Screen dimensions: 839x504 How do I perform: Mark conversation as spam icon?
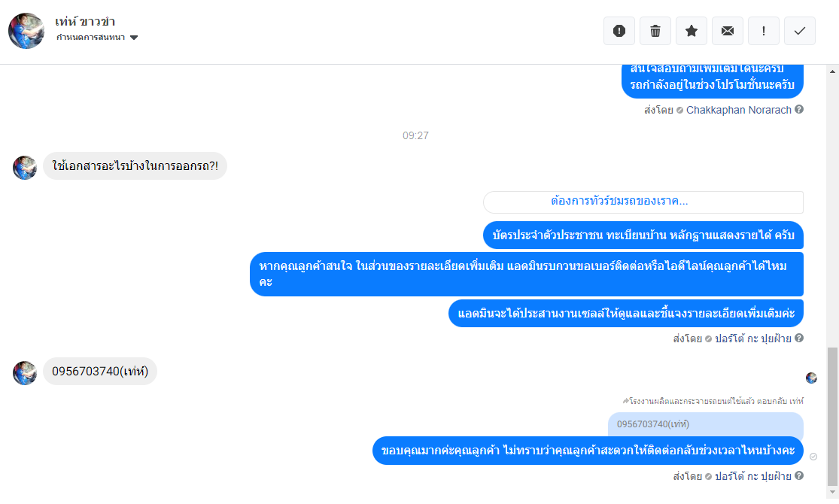[x=619, y=31]
